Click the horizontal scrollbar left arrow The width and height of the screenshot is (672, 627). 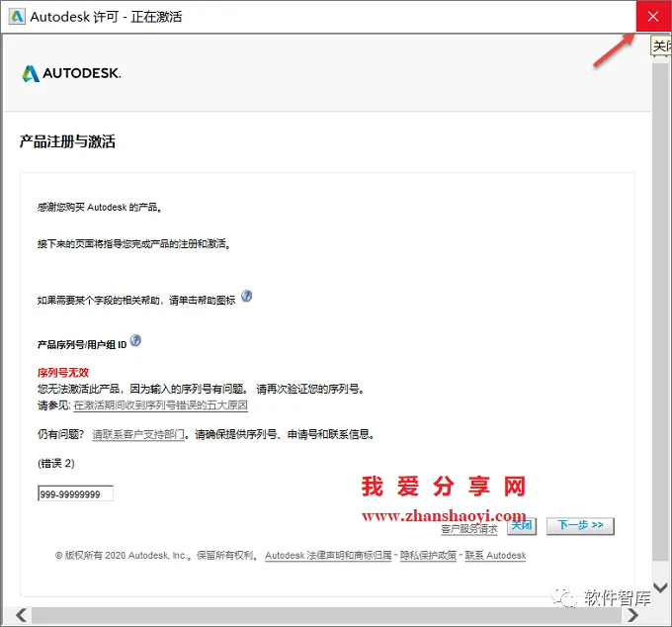[21, 615]
